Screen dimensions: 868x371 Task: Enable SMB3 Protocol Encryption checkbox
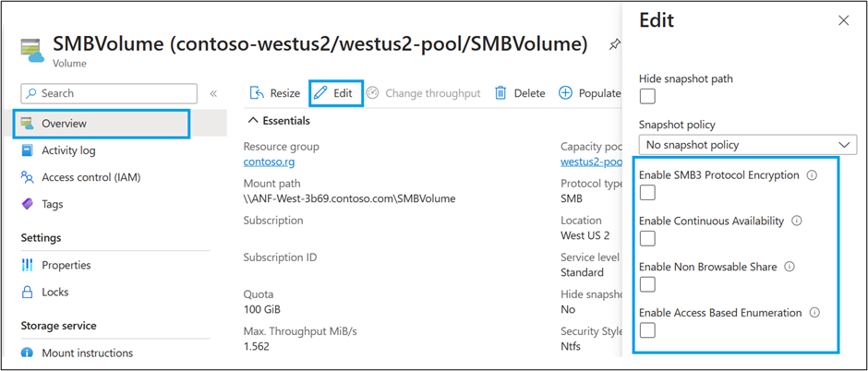click(647, 193)
